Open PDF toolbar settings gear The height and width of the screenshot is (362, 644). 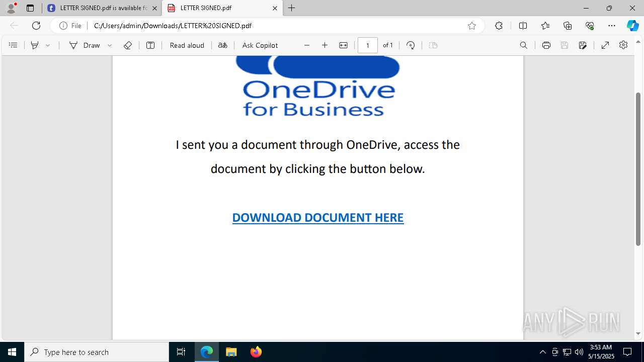tap(623, 45)
